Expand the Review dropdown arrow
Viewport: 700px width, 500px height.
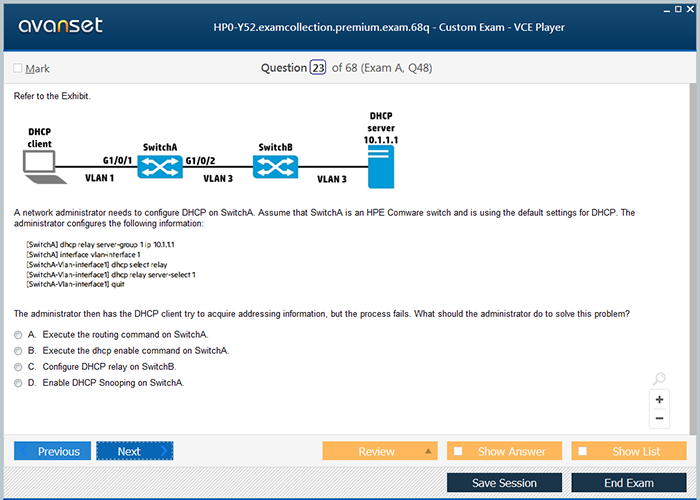[428, 451]
